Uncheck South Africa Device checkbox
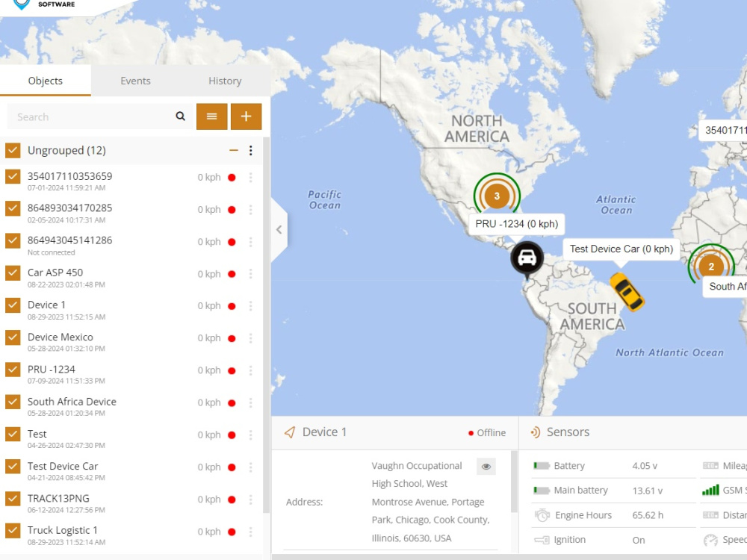Viewport: 747px width, 560px height. 13,402
